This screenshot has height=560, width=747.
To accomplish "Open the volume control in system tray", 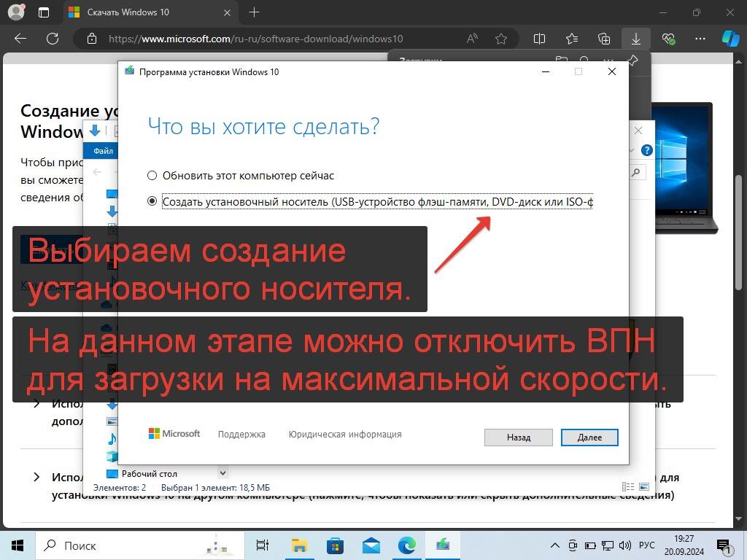I will (625, 545).
